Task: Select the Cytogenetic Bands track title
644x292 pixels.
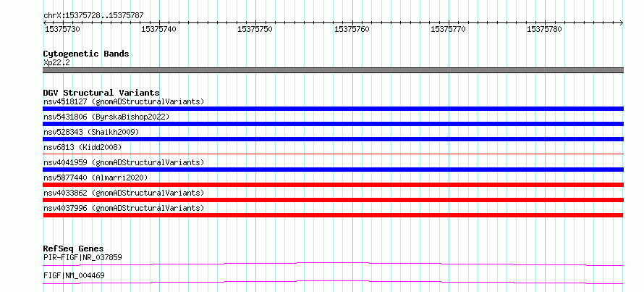Action: pos(86,54)
